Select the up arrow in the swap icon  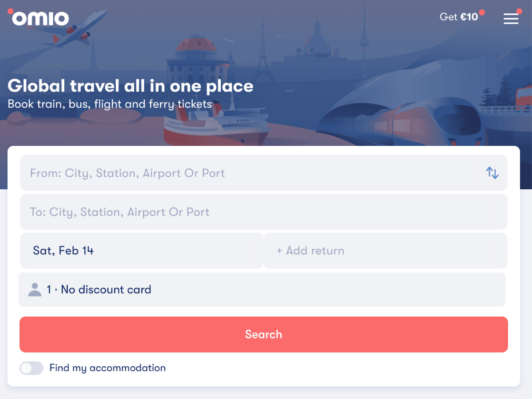(489, 172)
